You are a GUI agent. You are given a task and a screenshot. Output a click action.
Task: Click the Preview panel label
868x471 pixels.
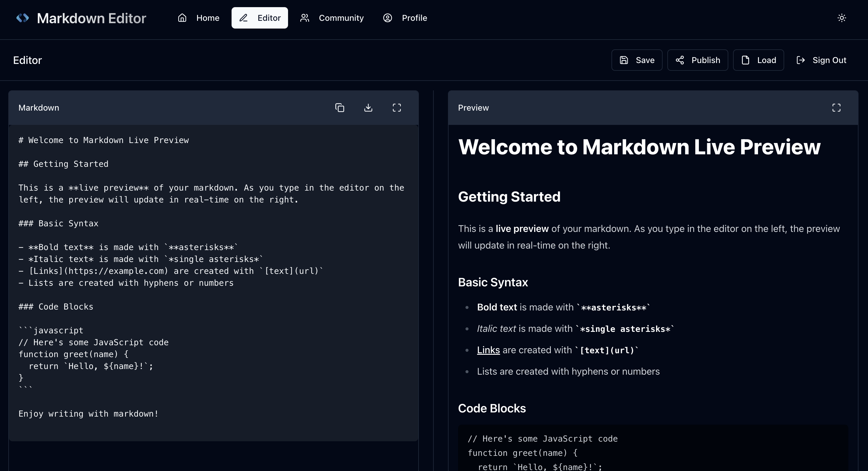[x=473, y=108]
